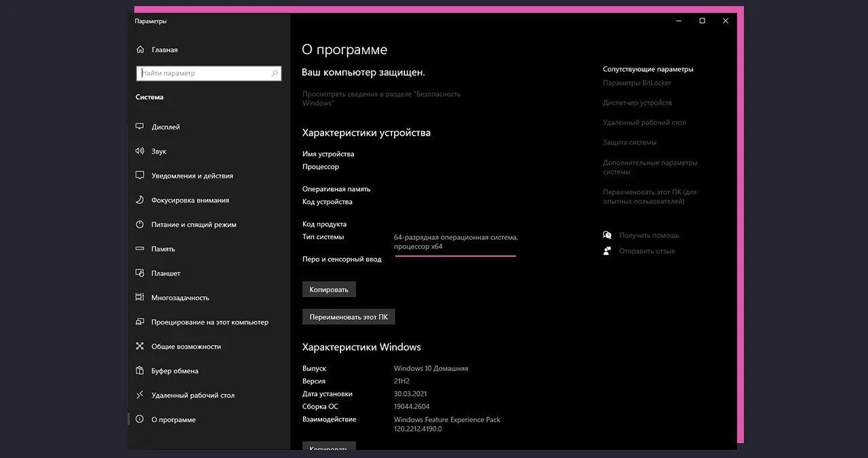The image size is (868, 458).
Task: Open Диспетчер устройств link
Action: coord(637,102)
